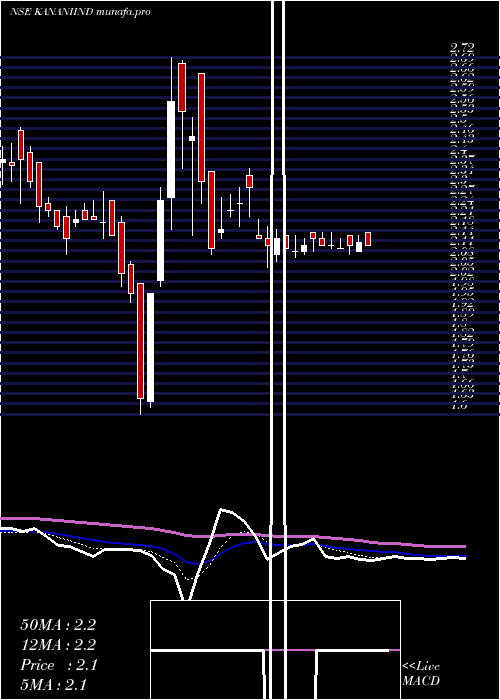The image size is (500, 700).
Task: Click the 12MA : 2.2 label
Action: (58, 645)
